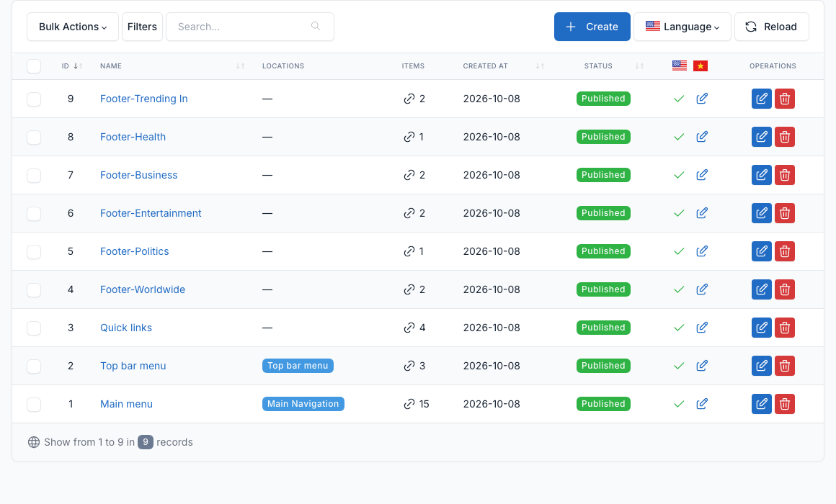This screenshot has height=504, width=836.
Task: Select all rows with header checkbox
Action: pos(34,66)
